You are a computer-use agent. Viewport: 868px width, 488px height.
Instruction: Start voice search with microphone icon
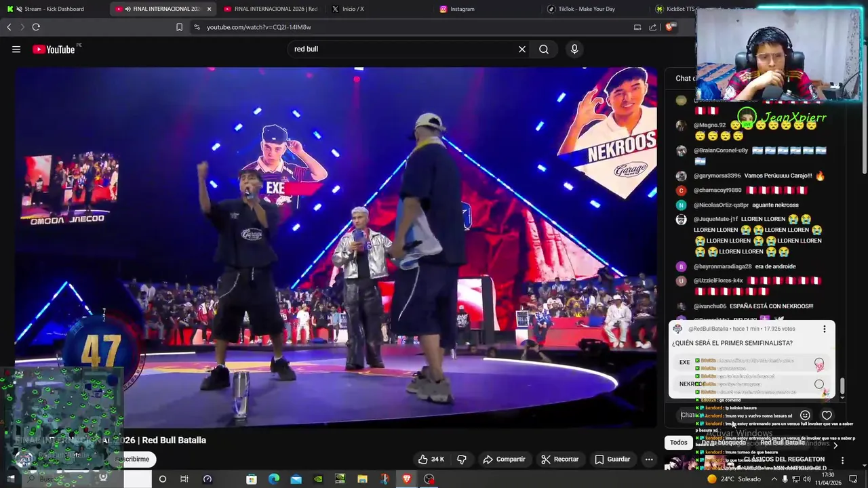(x=574, y=49)
